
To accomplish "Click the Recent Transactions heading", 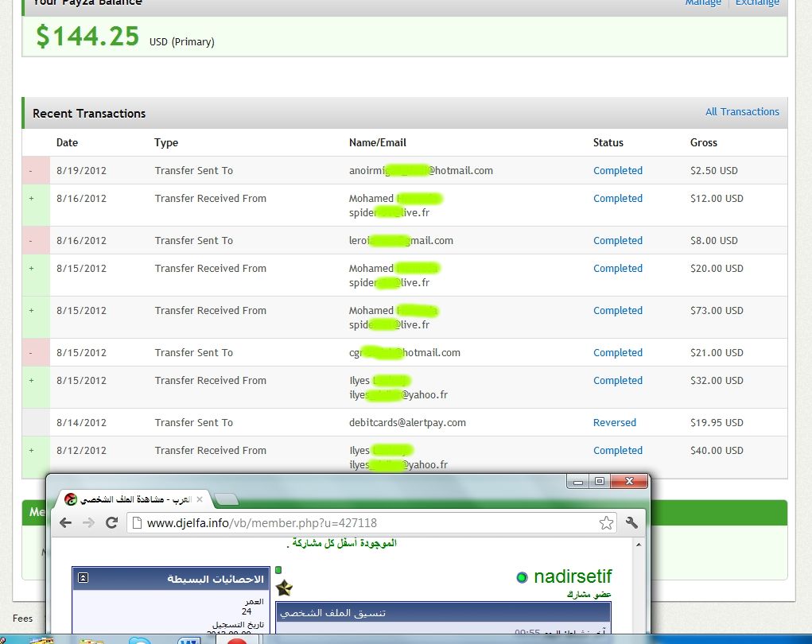I will (x=89, y=114).
